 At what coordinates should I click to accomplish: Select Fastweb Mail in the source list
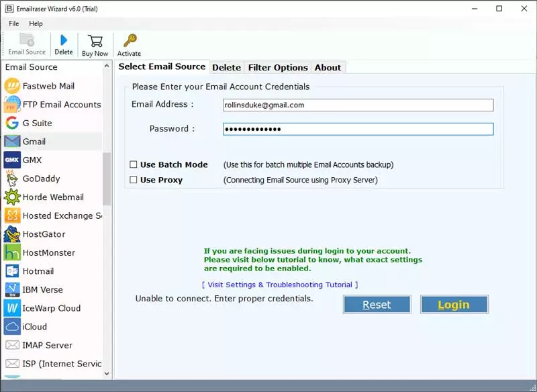click(x=48, y=86)
